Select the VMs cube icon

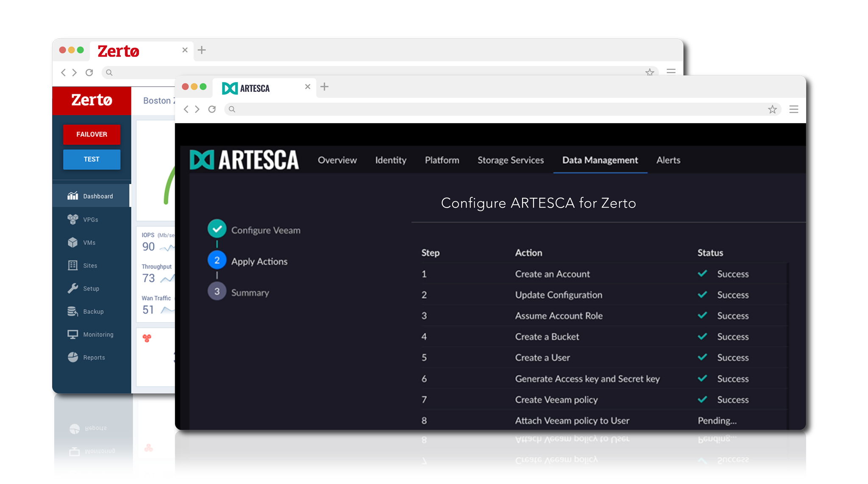click(x=73, y=242)
